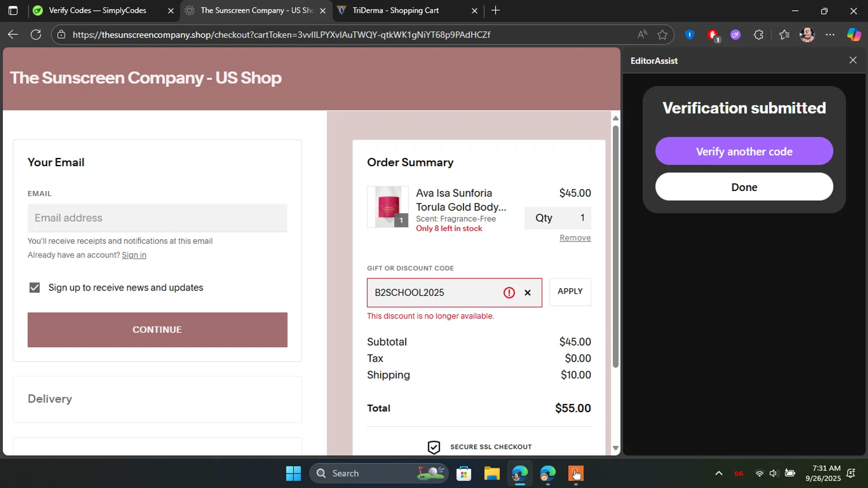868x488 pixels.
Task: Open a new browser tab
Action: coord(495,10)
